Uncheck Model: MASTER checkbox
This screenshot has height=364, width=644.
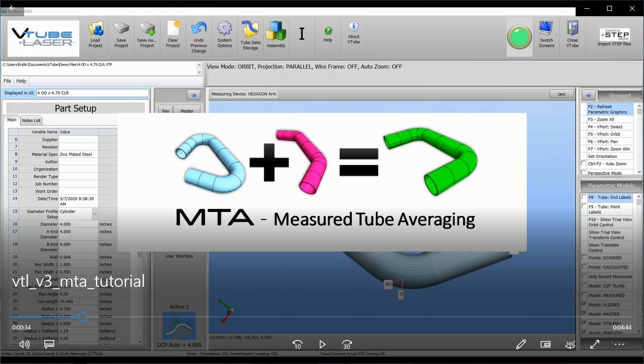[x=584, y=314]
